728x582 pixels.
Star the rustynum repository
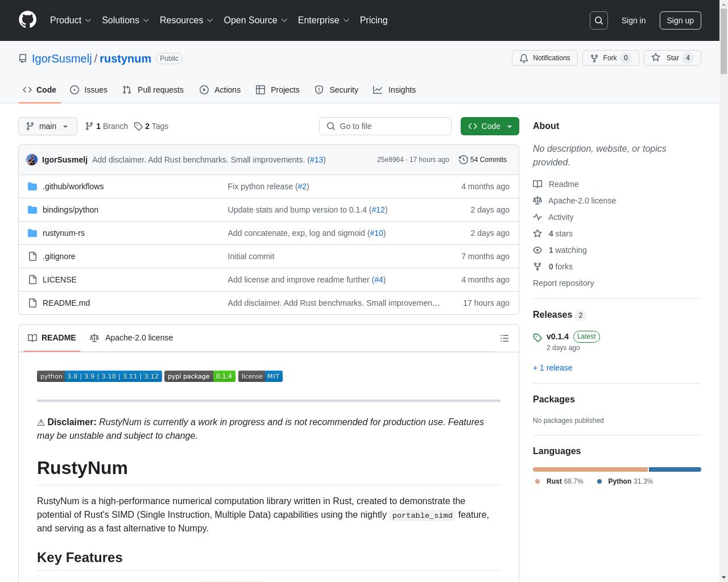[x=672, y=58]
